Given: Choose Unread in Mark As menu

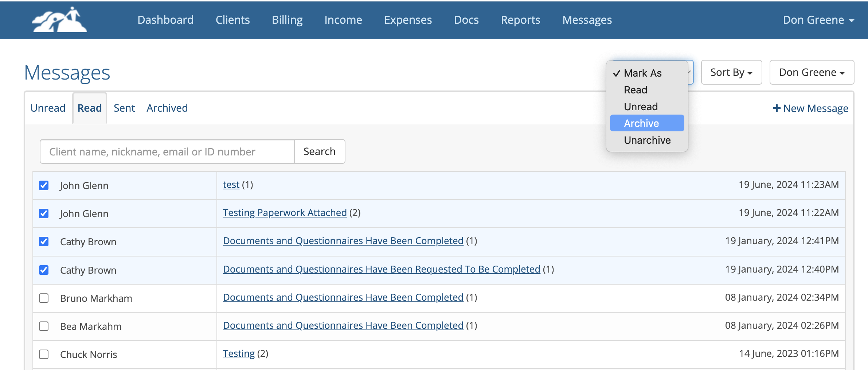Looking at the screenshot, I should pyautogui.click(x=647, y=107).
